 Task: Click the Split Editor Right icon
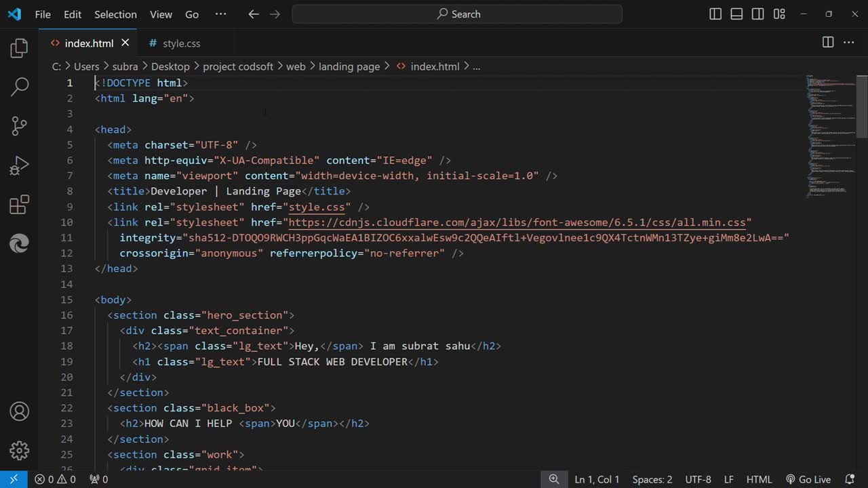coord(827,43)
